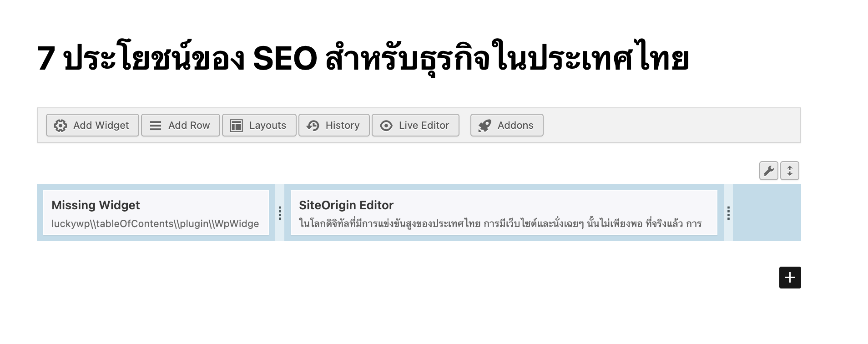Click the eye icon on Live Editor
Screen dimensions: 868x344
click(x=386, y=126)
